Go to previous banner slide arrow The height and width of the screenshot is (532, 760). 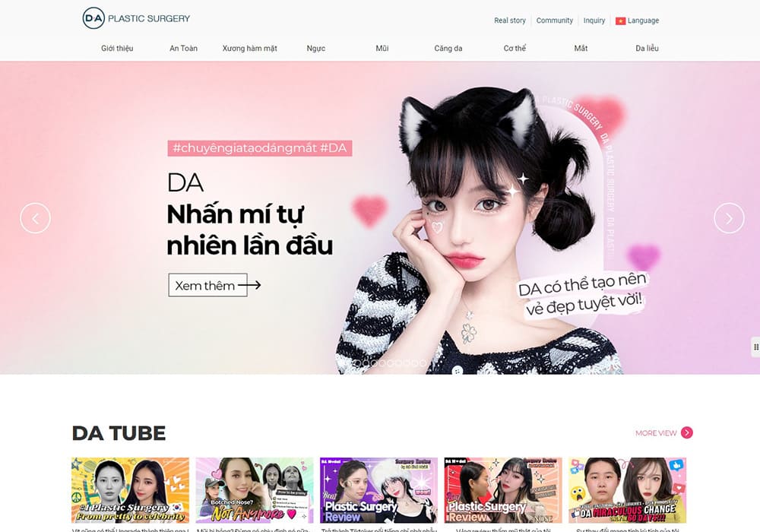click(x=35, y=218)
